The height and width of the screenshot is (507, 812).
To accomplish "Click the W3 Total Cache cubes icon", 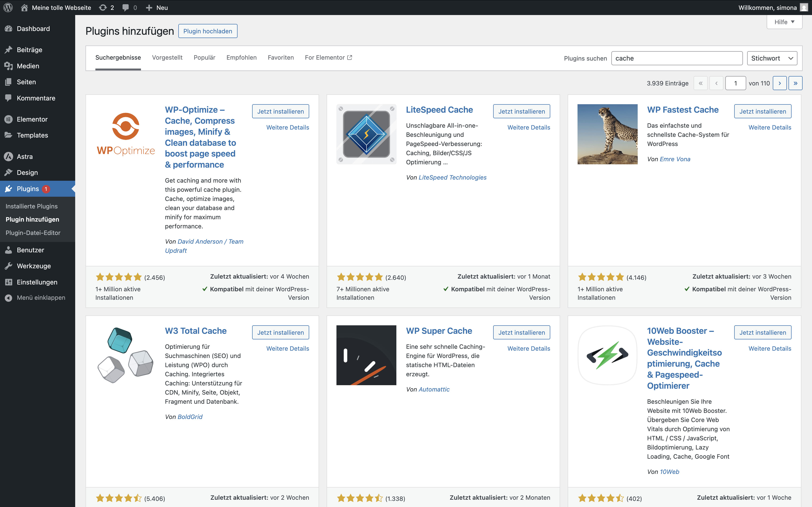I will click(125, 355).
